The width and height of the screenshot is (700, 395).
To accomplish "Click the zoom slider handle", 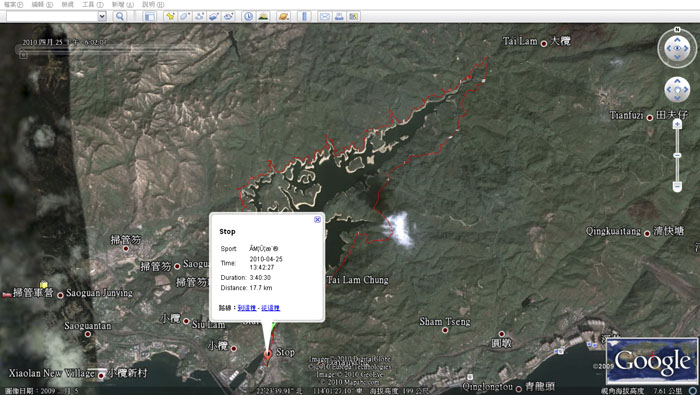I will [677, 155].
